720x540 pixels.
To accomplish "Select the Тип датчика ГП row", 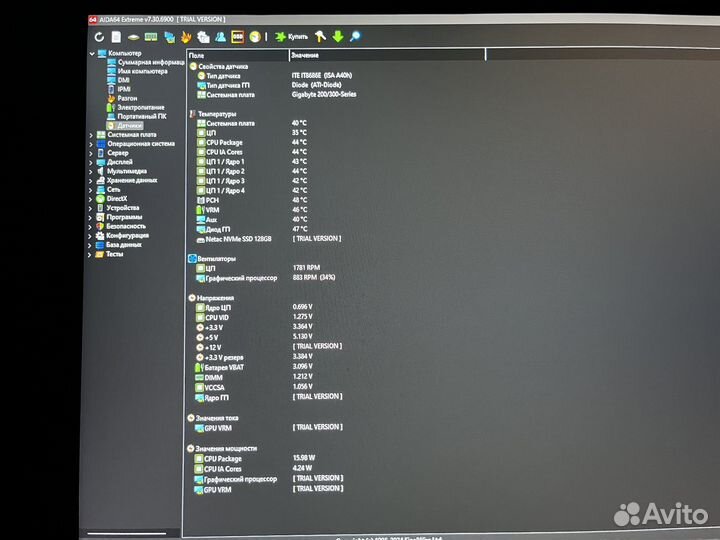I will pos(269,85).
